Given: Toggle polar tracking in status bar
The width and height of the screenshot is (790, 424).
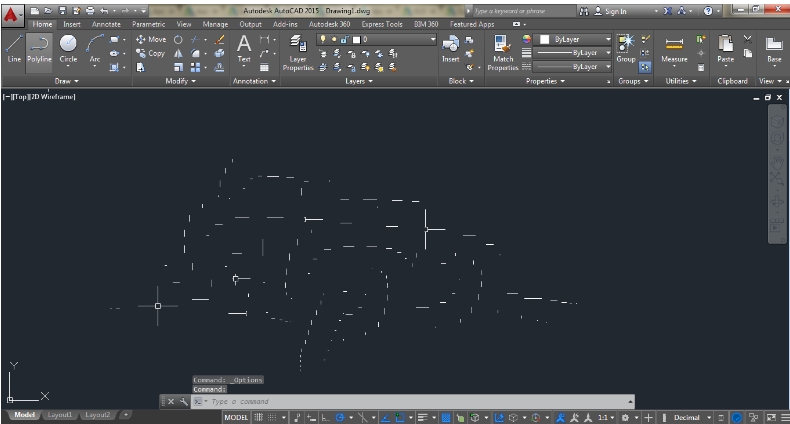Looking at the screenshot, I should (340, 417).
